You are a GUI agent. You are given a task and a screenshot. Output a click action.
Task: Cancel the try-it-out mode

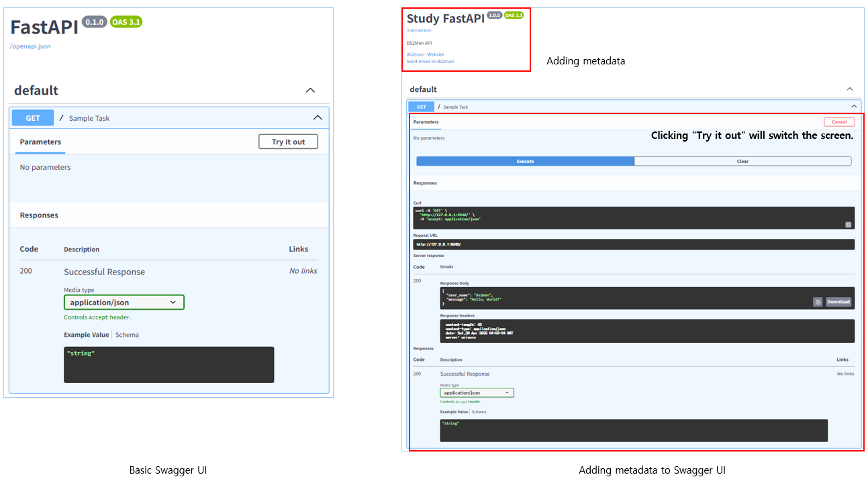point(839,122)
